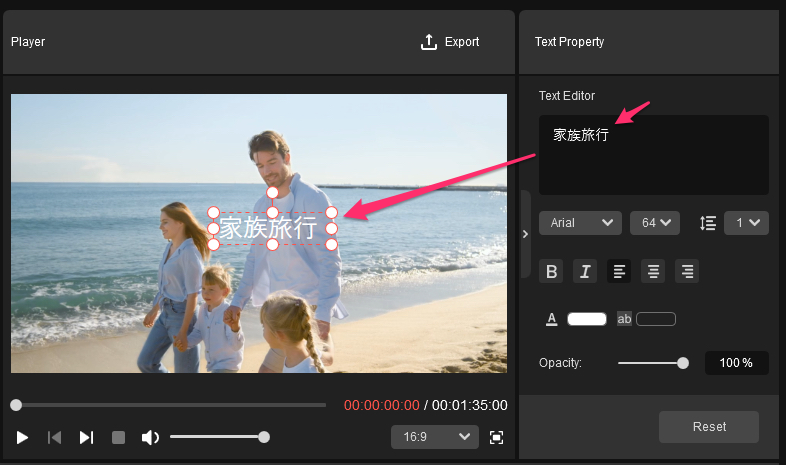
Task: Skip to next frame
Action: (x=87, y=437)
